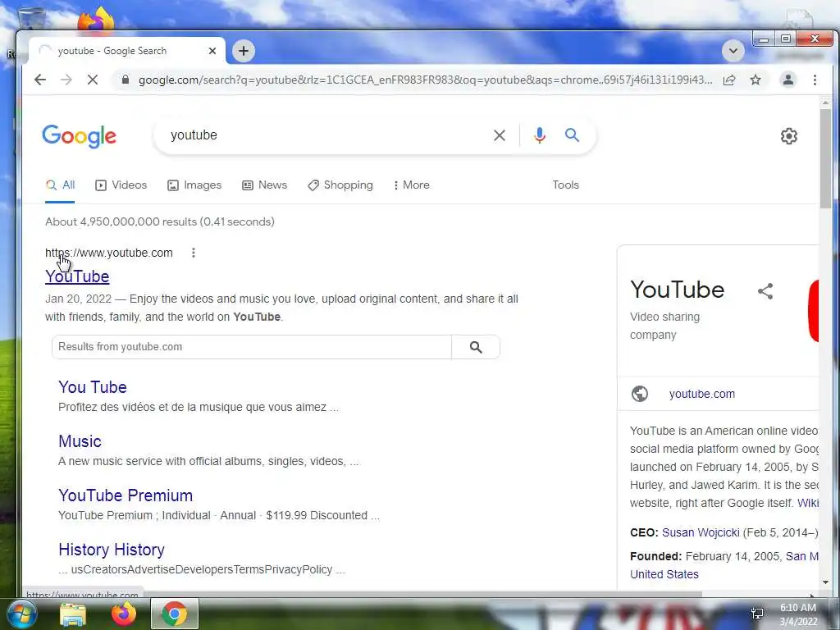Image resolution: width=840 pixels, height=630 pixels.
Task: Open the History History sitelink
Action: coord(112,549)
